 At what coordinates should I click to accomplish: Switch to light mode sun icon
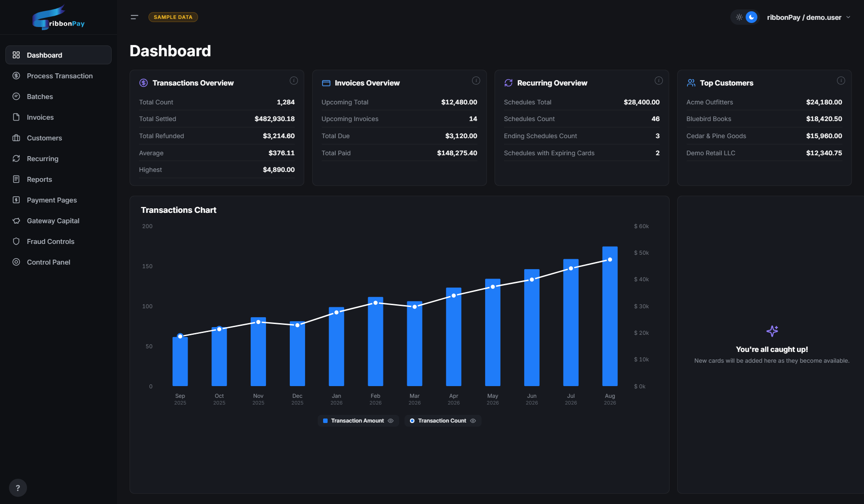739,17
